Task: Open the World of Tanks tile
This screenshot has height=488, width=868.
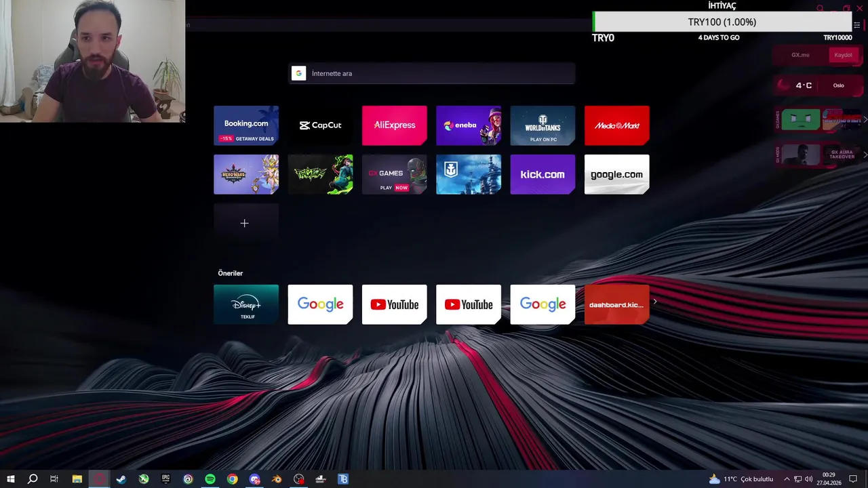Action: click(542, 125)
